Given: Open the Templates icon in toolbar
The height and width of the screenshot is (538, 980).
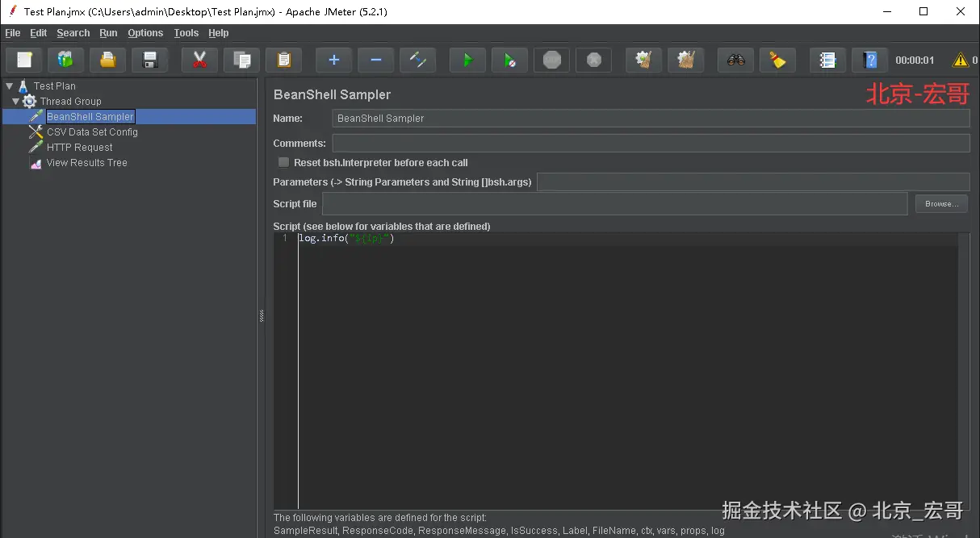Looking at the screenshot, I should (x=66, y=60).
